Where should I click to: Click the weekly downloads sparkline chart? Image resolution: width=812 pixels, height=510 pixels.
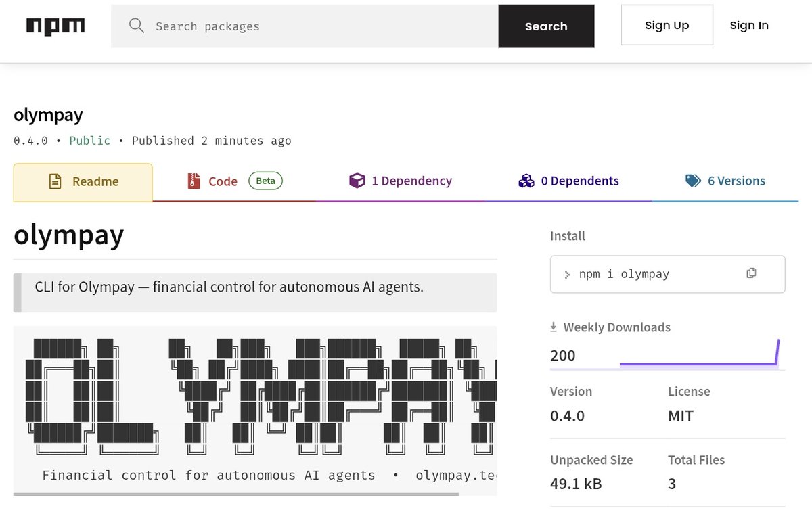[x=700, y=354]
